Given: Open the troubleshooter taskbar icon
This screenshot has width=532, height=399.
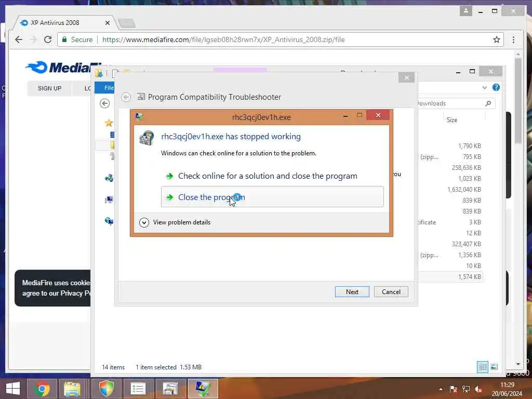Looking at the screenshot, I should (170, 389).
